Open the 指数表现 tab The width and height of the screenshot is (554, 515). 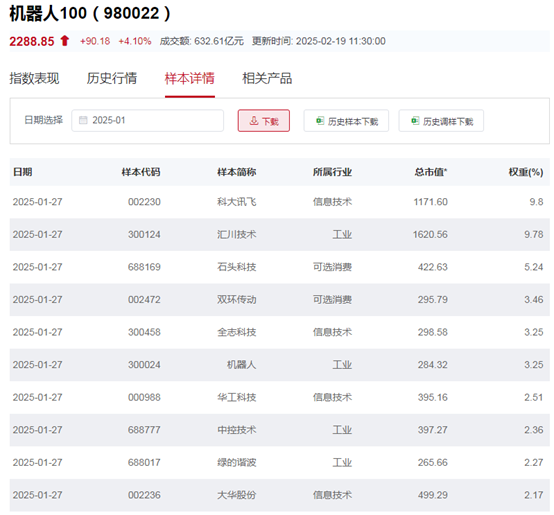(x=34, y=78)
